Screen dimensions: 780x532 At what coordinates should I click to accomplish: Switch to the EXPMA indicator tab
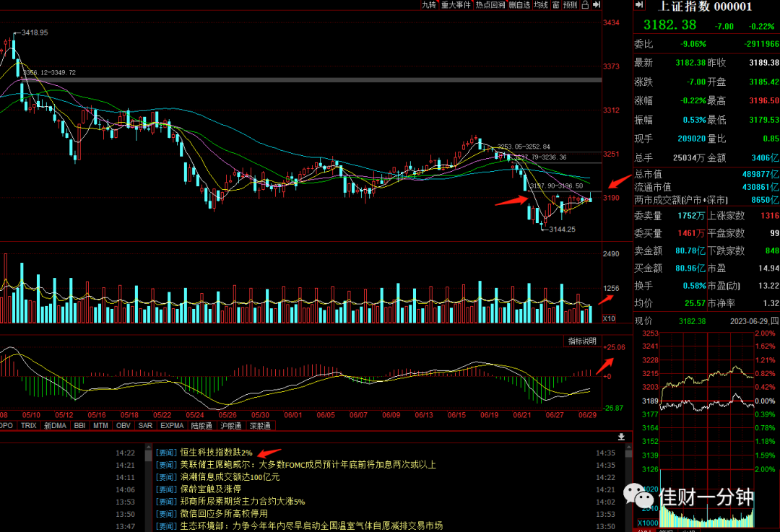coord(172,426)
